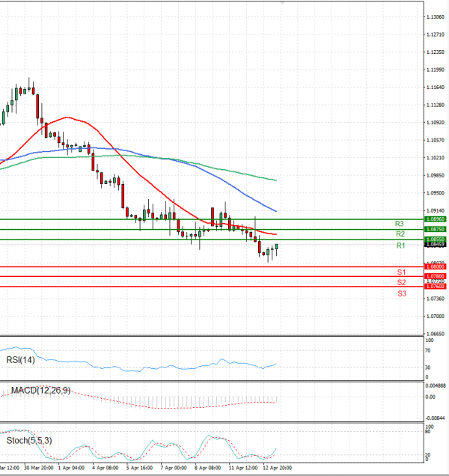Click the 1.09850 price axis value
The image size is (449, 476).
(436, 175)
